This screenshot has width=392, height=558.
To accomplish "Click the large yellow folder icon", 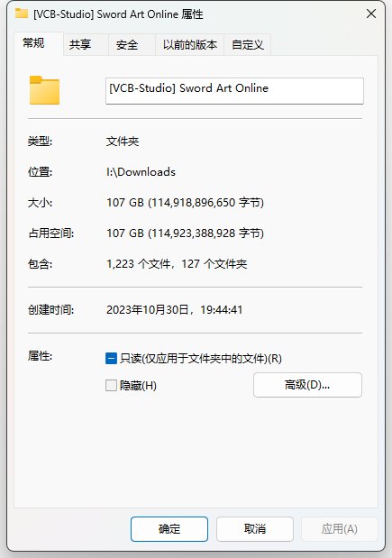I will [x=44, y=90].
